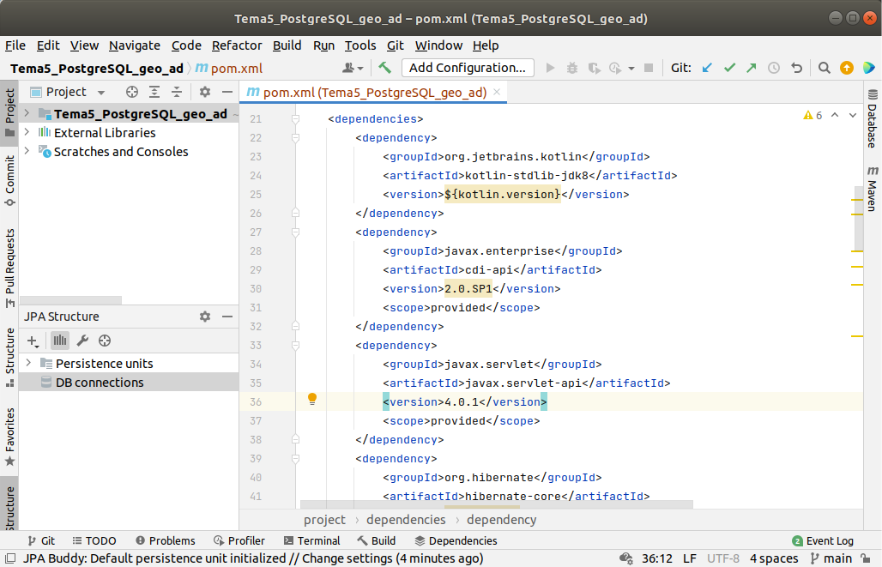The width and height of the screenshot is (882, 567).
Task: Click the dependencies breadcrumb
Action: tap(406, 520)
